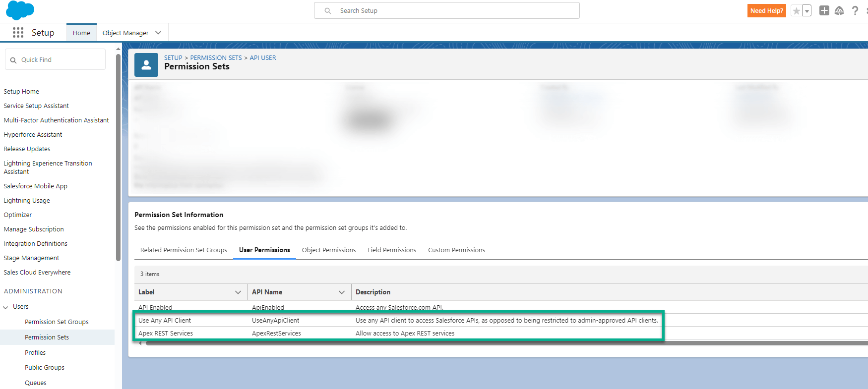868x389 pixels.
Task: Switch to Object Permissions tab
Action: tap(329, 250)
